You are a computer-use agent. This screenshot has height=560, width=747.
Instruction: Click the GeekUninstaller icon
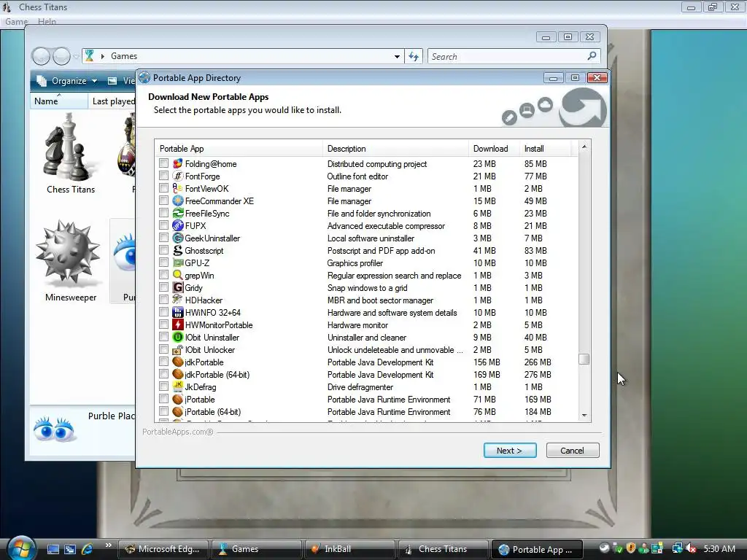tap(178, 238)
